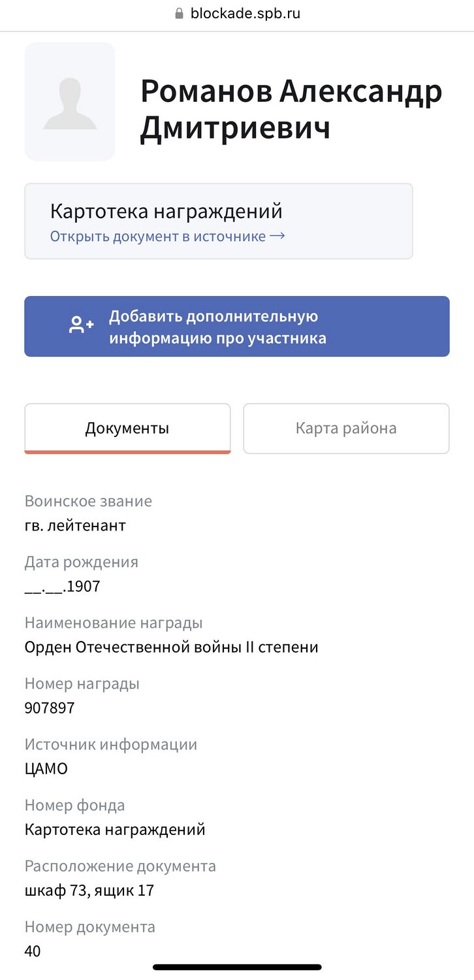Image resolution: width=474 pixels, height=980 pixels.
Task: Click the Номер фонда value Картотека награждений
Action: 115,830
